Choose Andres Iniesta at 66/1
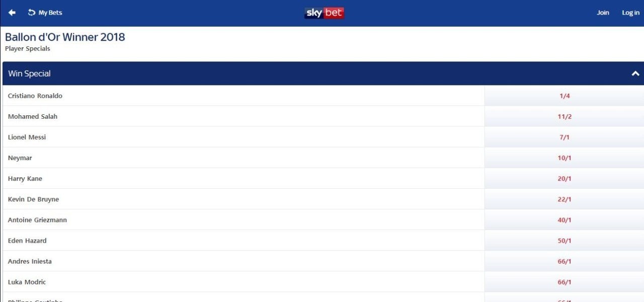Viewport: 644px width, 302px height. [x=565, y=261]
